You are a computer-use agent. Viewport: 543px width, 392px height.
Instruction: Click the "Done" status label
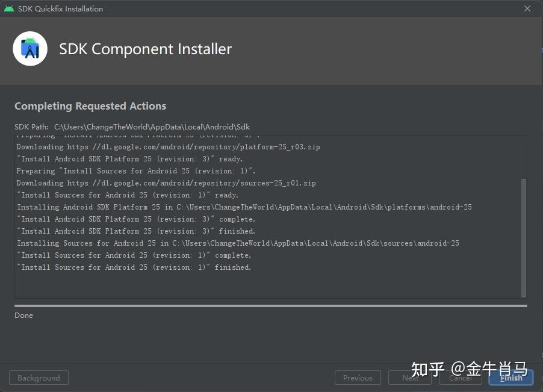[24, 316]
